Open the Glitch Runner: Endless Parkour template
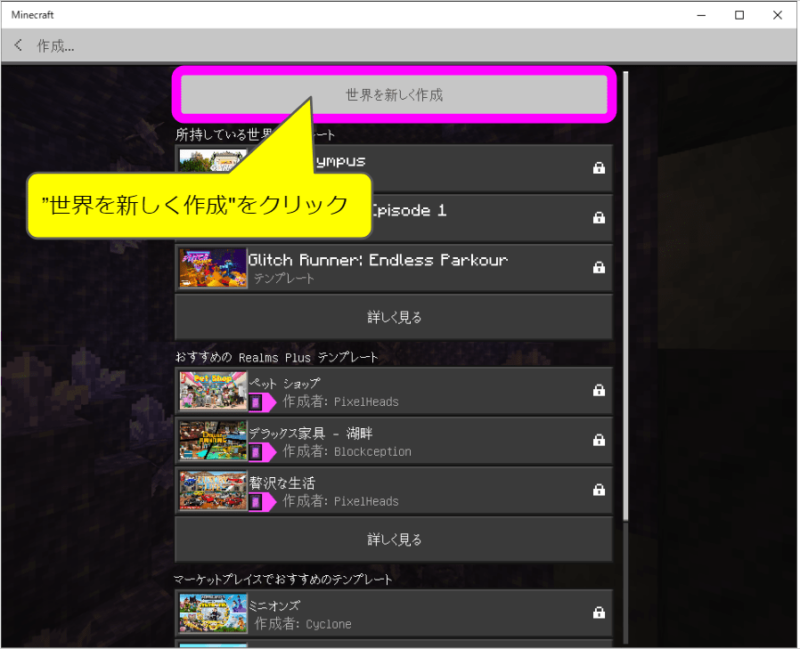Viewport: 800px width, 649px height. coord(393,268)
